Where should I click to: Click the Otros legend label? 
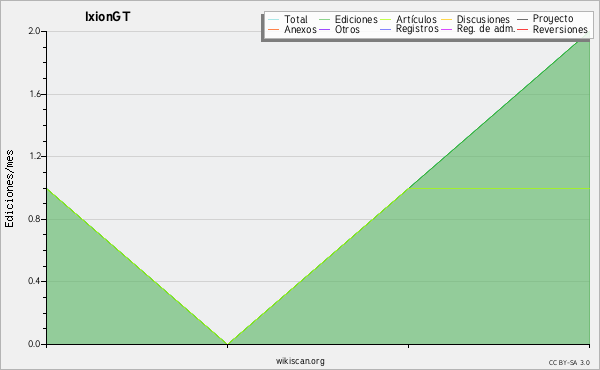click(347, 29)
